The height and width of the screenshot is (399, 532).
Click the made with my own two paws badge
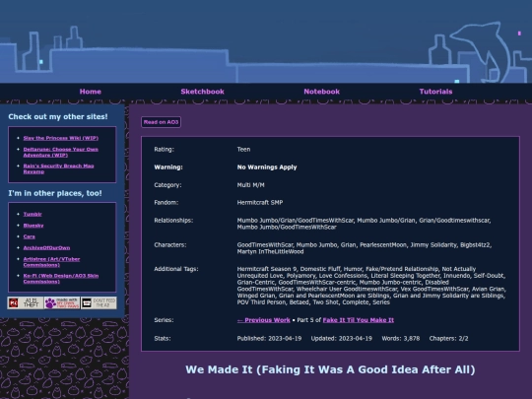[x=62, y=302]
